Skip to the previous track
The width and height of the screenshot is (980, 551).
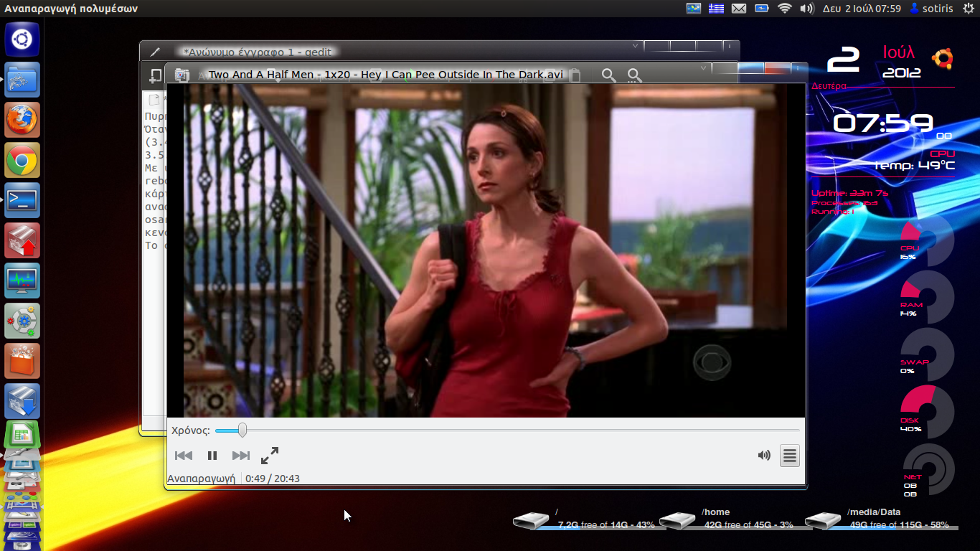[184, 456]
